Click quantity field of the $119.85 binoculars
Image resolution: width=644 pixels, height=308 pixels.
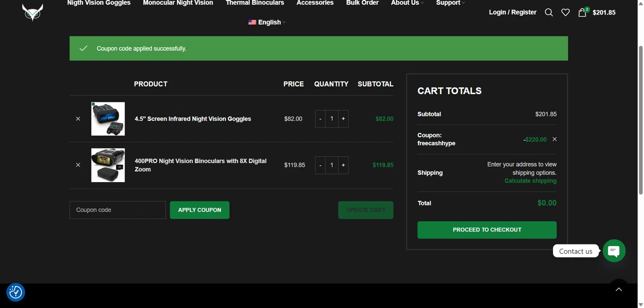pyautogui.click(x=332, y=165)
